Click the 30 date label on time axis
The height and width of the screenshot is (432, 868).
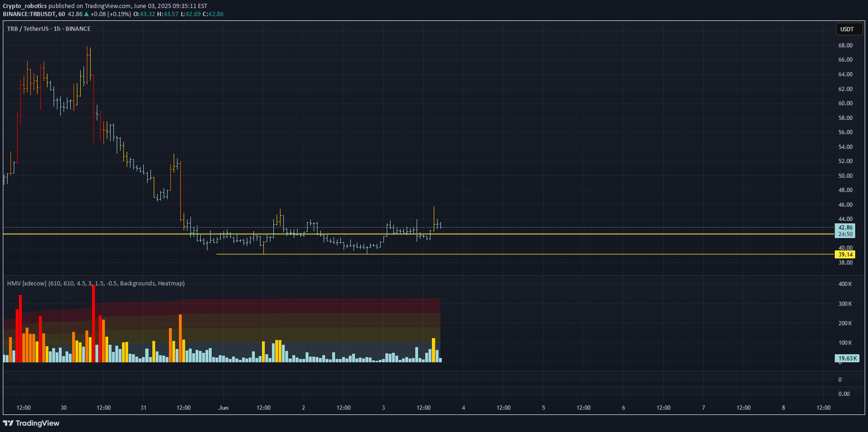(64, 408)
